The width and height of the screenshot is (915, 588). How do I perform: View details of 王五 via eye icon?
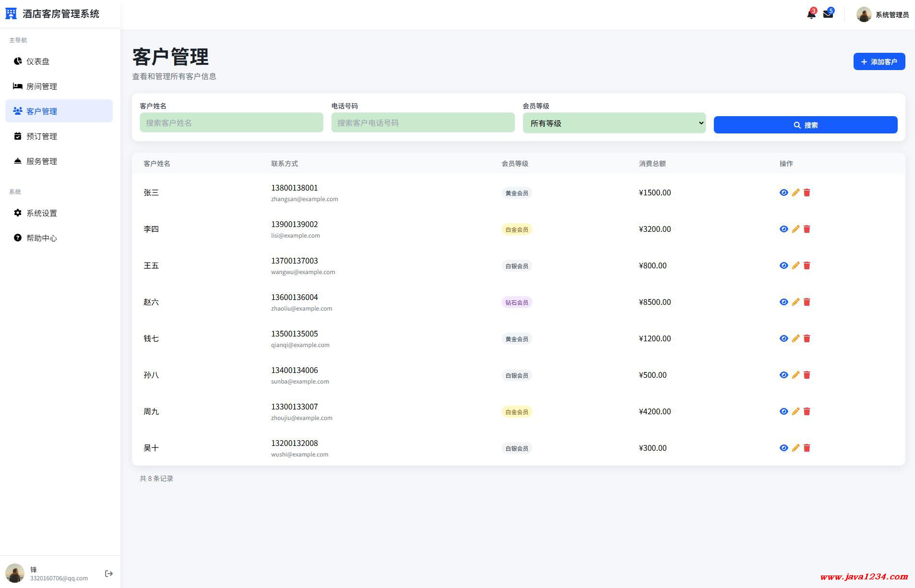pos(783,265)
